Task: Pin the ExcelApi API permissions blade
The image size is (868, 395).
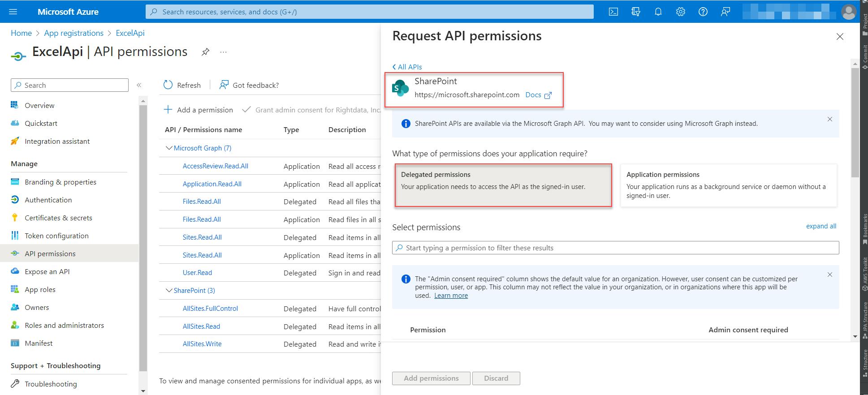Action: click(x=205, y=52)
